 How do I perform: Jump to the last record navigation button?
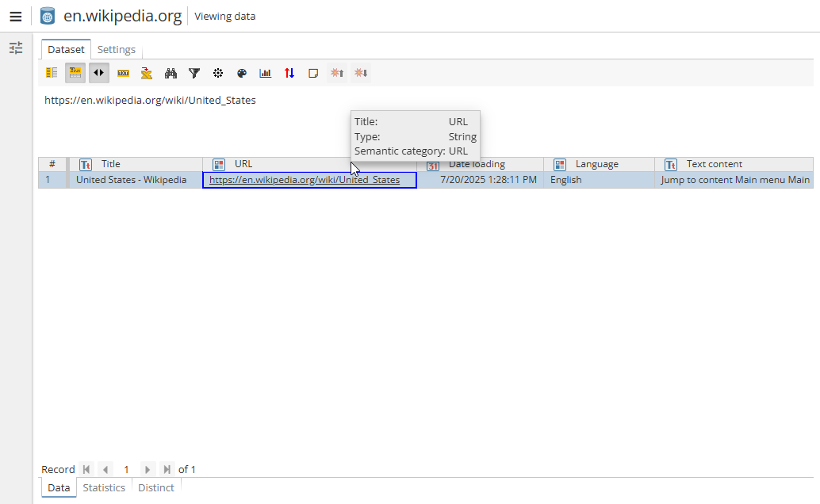point(167,469)
